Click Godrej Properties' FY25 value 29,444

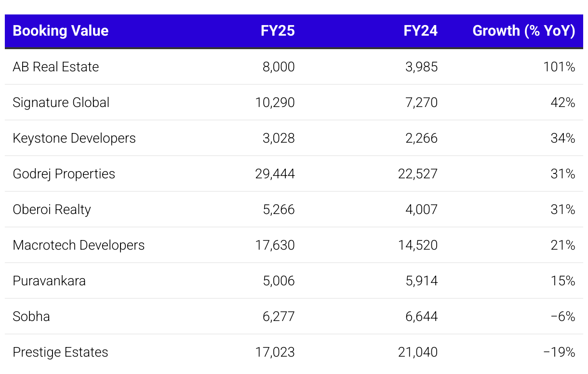click(275, 174)
